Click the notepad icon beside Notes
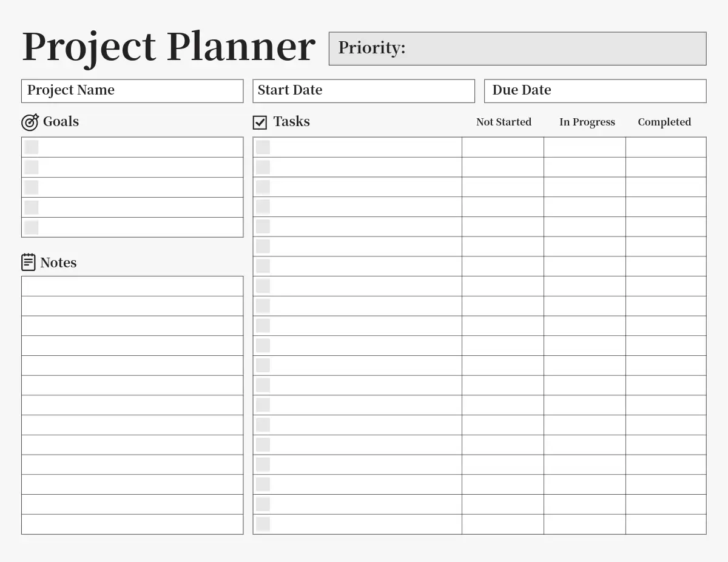Screen dimensions: 728x562 point(29,263)
